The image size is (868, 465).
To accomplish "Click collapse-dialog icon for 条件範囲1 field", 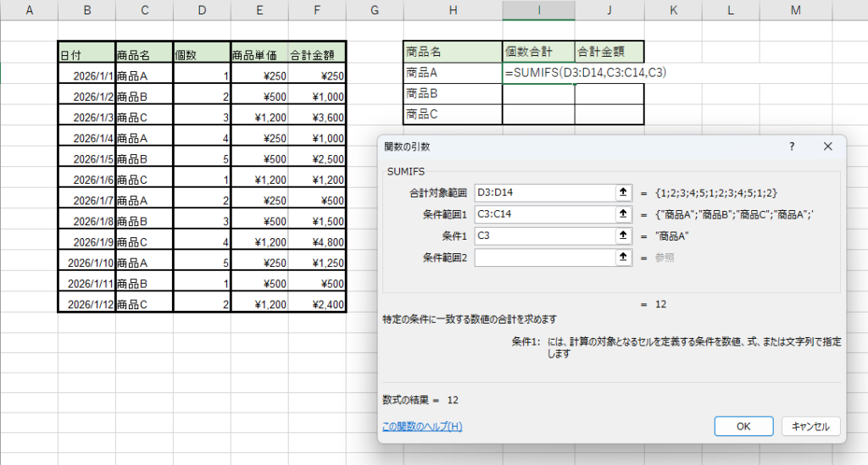I will 623,214.
